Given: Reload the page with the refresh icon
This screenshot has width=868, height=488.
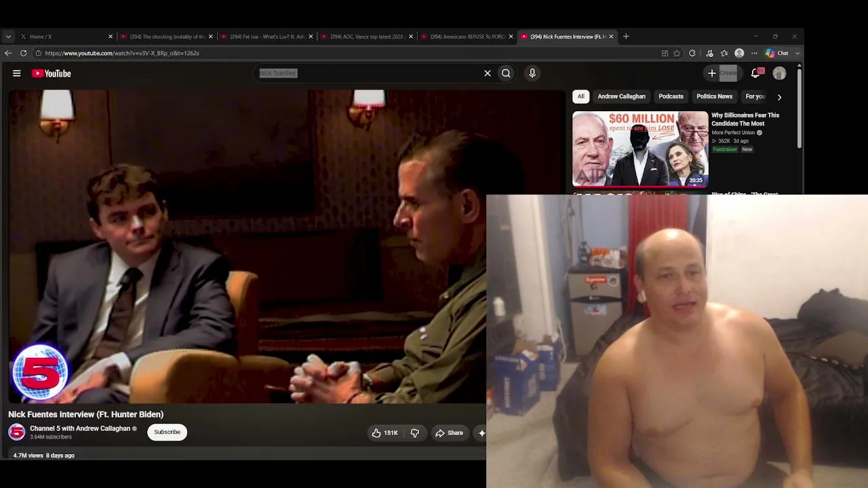Looking at the screenshot, I should (23, 53).
